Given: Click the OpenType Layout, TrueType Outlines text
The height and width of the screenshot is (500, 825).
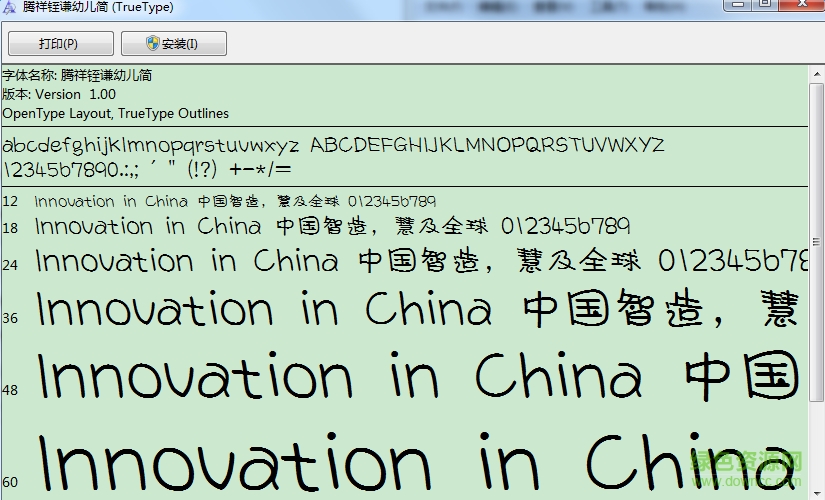Looking at the screenshot, I should pyautogui.click(x=115, y=113).
